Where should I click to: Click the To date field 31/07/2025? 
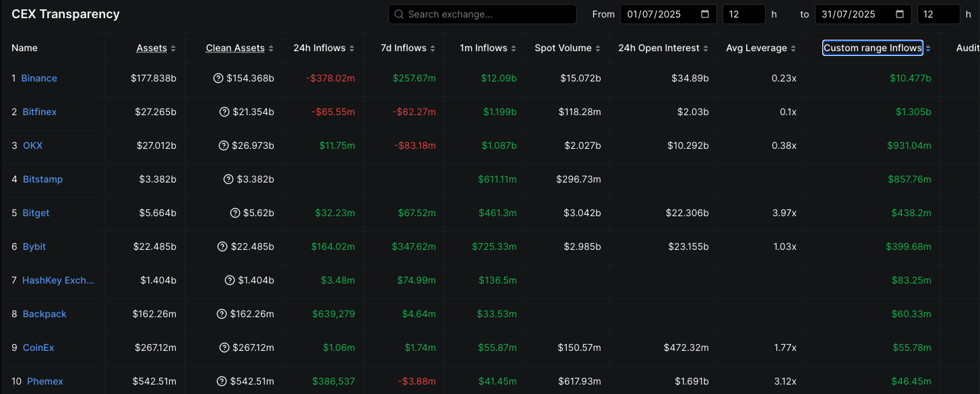[x=863, y=14]
